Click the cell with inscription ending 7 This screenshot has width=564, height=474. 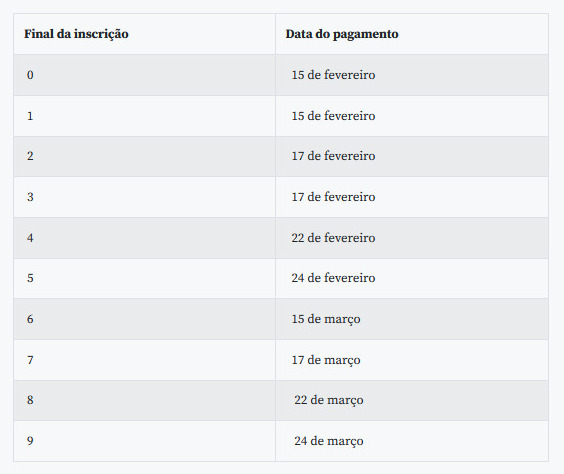tap(144, 360)
